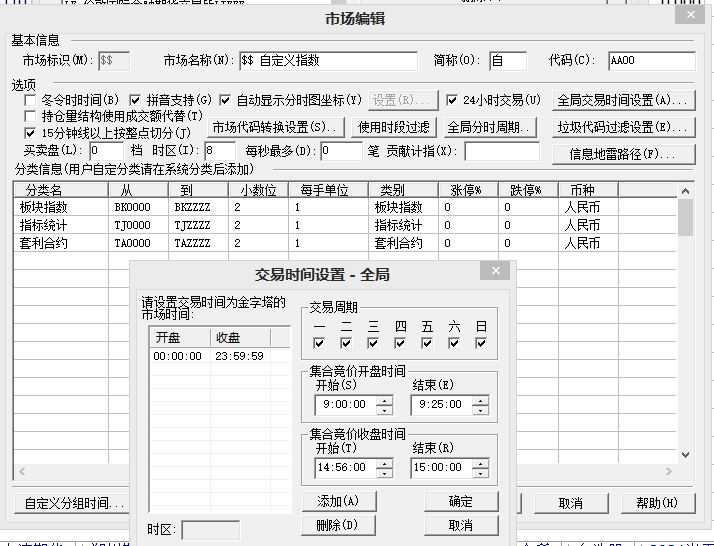Open 全局交易时间设置(A) settings
Screen dimensions: 714x546
[x=624, y=100]
